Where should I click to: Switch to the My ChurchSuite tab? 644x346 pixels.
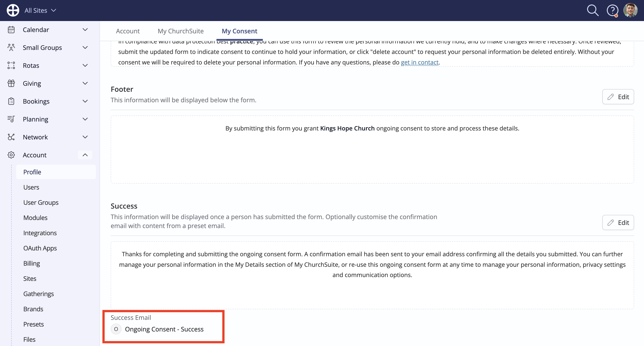pos(181,31)
